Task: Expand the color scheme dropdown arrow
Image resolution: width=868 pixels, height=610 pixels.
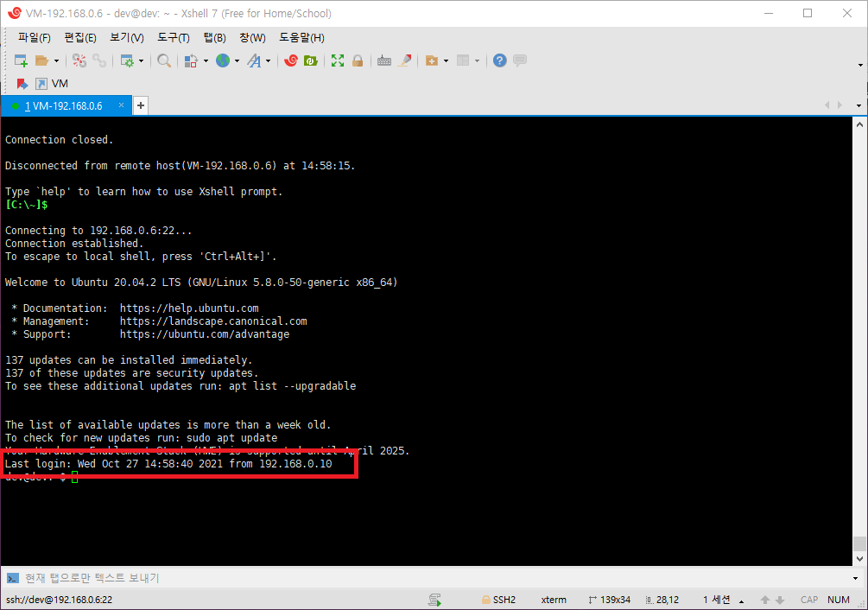Action: [206, 60]
